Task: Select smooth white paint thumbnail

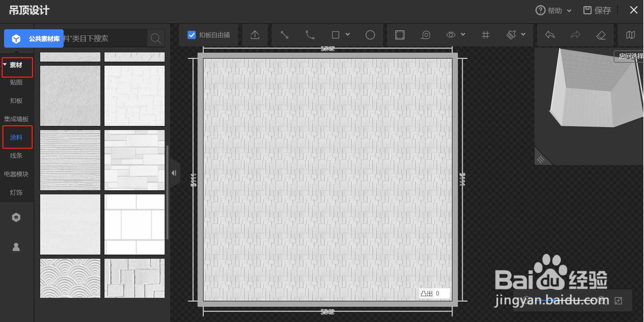Action: pyautogui.click(x=70, y=224)
